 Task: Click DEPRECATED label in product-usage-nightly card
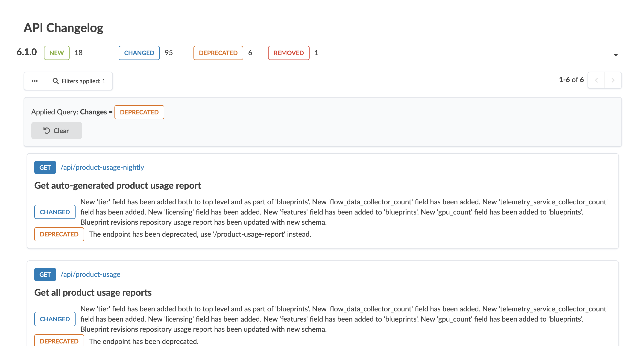click(59, 234)
